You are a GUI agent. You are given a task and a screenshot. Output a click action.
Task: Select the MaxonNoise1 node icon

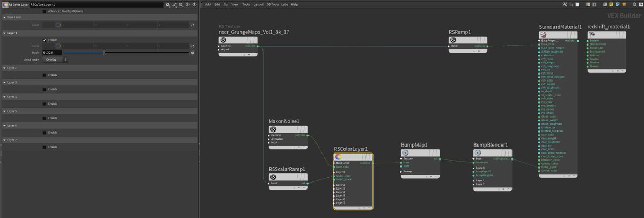click(x=273, y=129)
